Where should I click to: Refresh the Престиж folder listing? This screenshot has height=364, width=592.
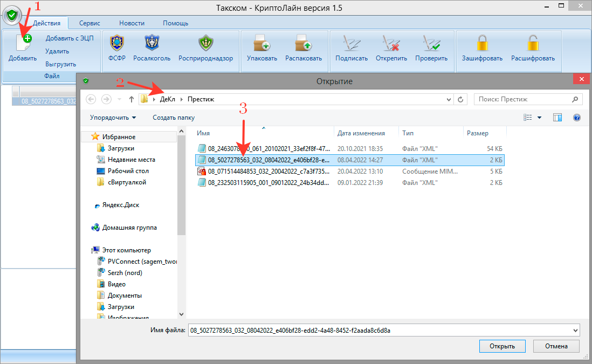click(x=460, y=99)
